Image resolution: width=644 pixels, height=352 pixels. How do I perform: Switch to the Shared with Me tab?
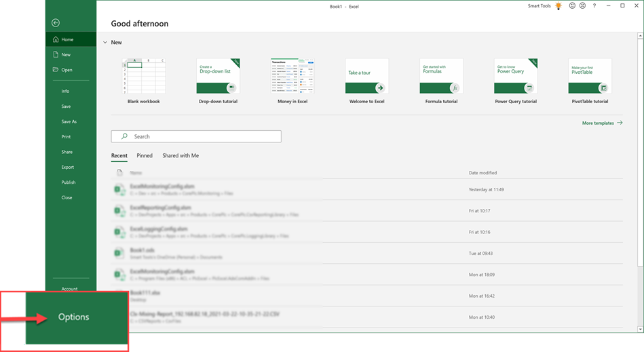coord(181,156)
